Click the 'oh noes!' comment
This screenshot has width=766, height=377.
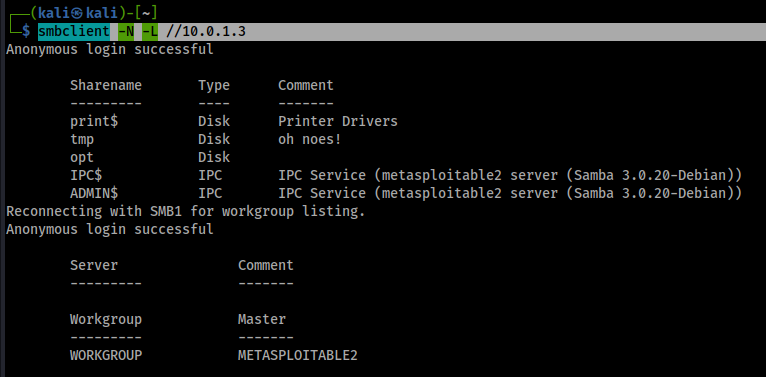point(310,139)
